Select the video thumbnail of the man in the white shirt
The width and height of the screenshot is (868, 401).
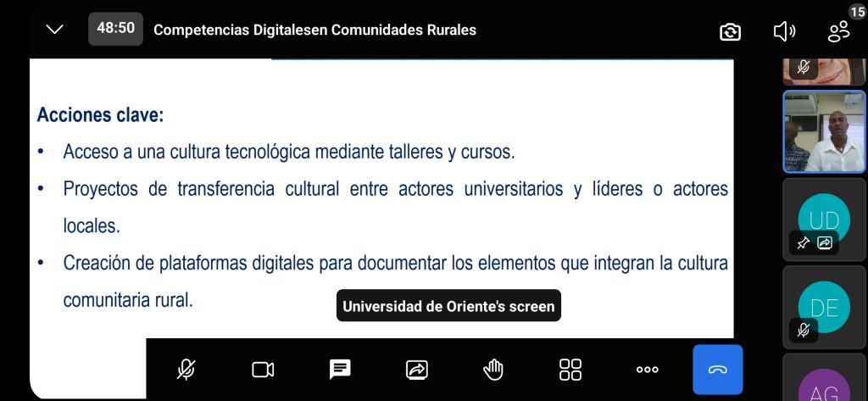coord(824,131)
